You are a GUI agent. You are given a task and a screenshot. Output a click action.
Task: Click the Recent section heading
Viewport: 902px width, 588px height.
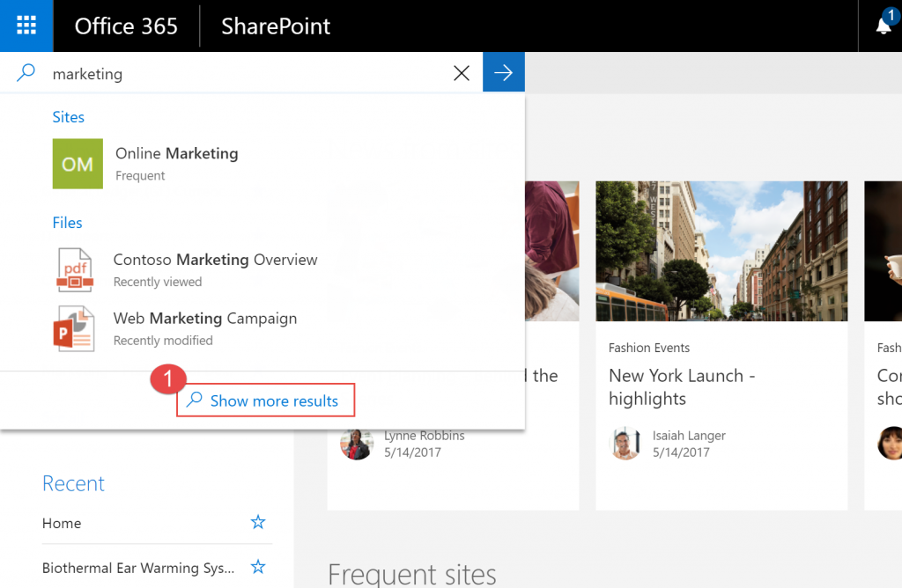click(73, 483)
